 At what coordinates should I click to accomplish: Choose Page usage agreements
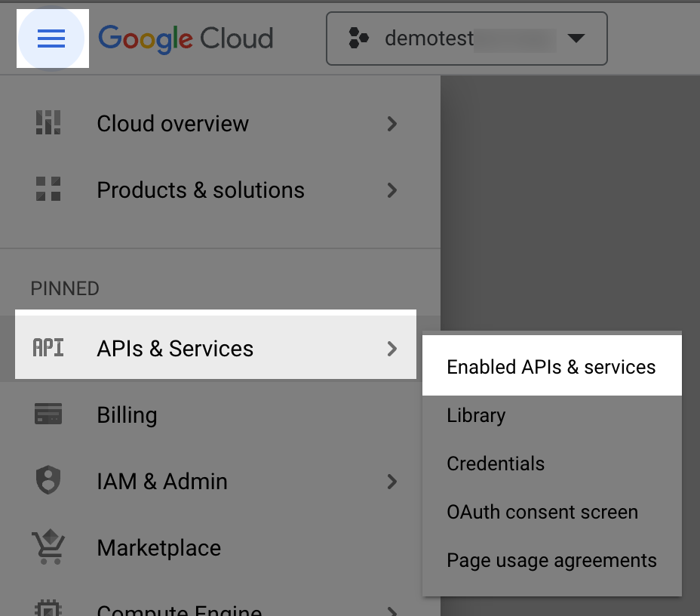point(551,560)
